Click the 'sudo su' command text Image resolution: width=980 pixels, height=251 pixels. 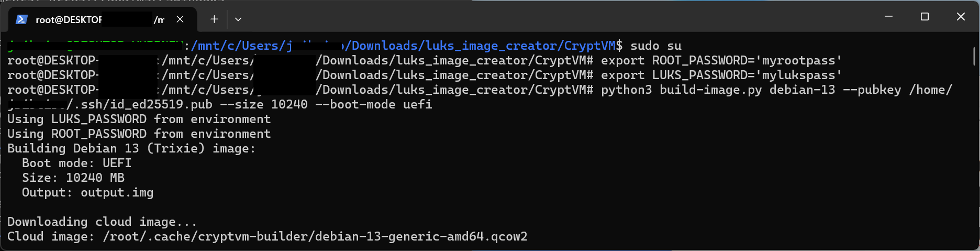pos(655,46)
